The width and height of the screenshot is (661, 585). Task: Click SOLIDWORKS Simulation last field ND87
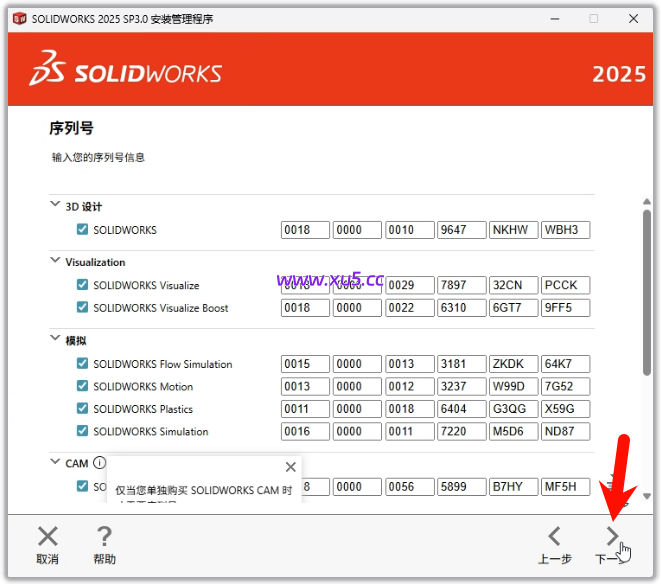(565, 432)
